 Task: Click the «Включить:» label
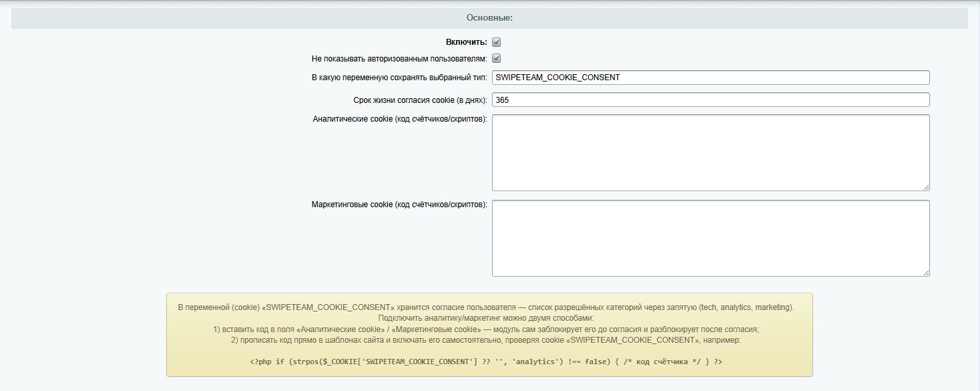click(467, 42)
